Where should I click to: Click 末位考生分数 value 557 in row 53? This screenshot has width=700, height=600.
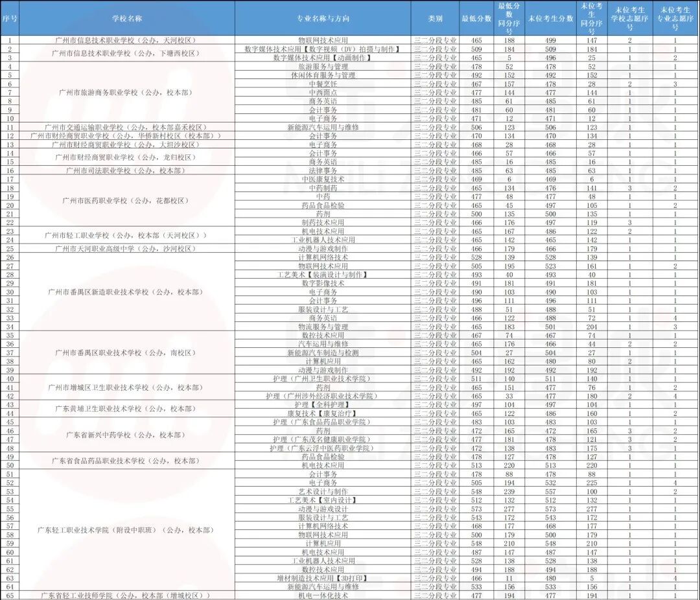click(550, 492)
